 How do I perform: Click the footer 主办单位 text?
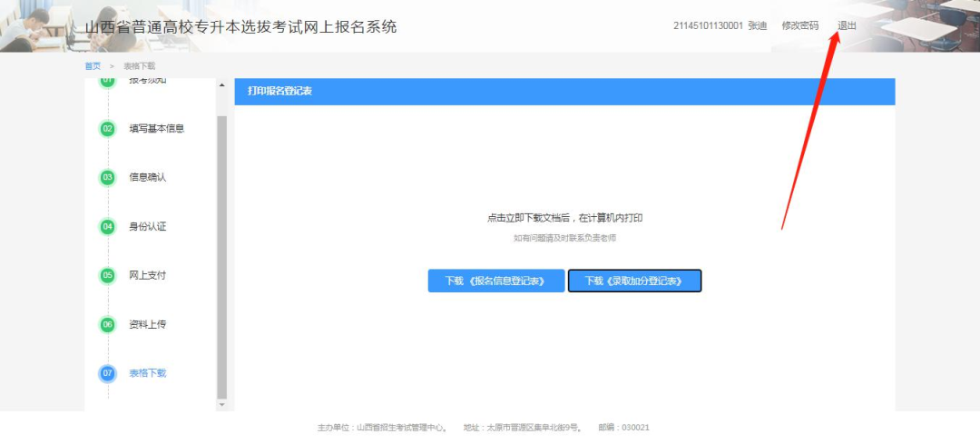382,428
